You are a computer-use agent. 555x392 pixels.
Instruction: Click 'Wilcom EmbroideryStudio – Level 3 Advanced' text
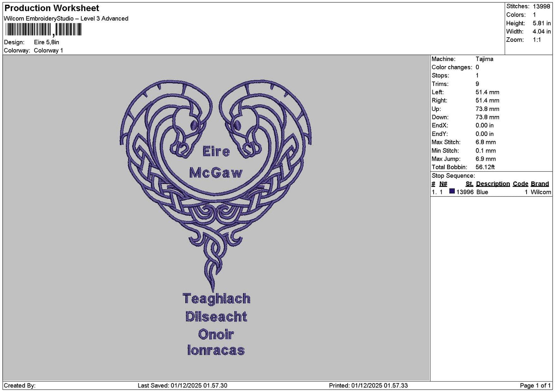coord(66,18)
